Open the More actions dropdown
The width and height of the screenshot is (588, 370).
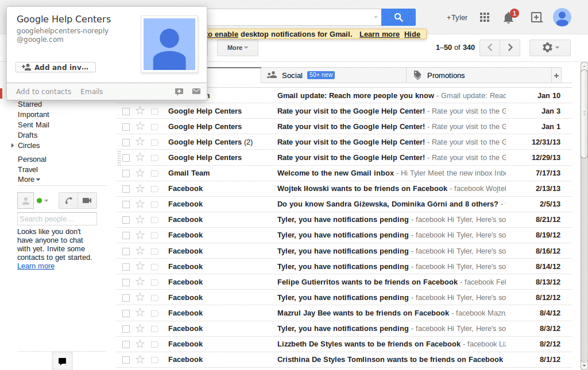[x=238, y=48]
